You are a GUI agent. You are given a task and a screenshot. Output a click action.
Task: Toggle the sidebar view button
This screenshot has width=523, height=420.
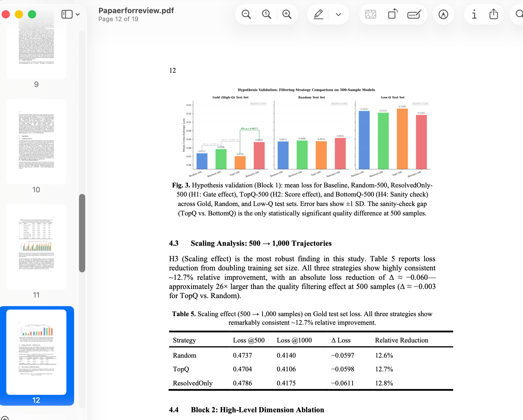[67, 14]
